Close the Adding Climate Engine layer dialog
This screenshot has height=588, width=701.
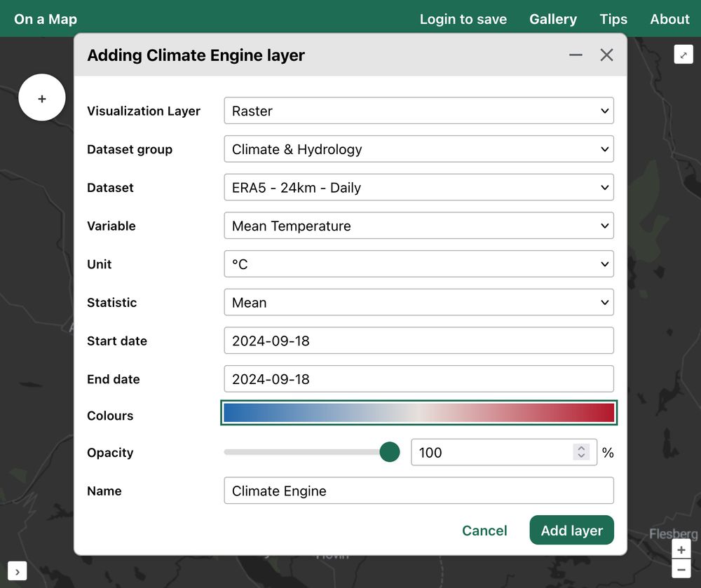pos(606,55)
